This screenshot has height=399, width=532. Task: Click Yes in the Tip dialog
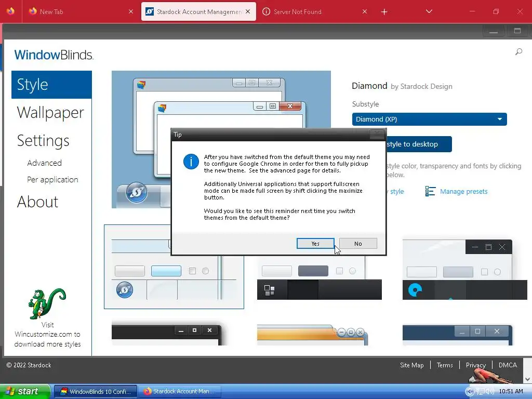click(315, 244)
